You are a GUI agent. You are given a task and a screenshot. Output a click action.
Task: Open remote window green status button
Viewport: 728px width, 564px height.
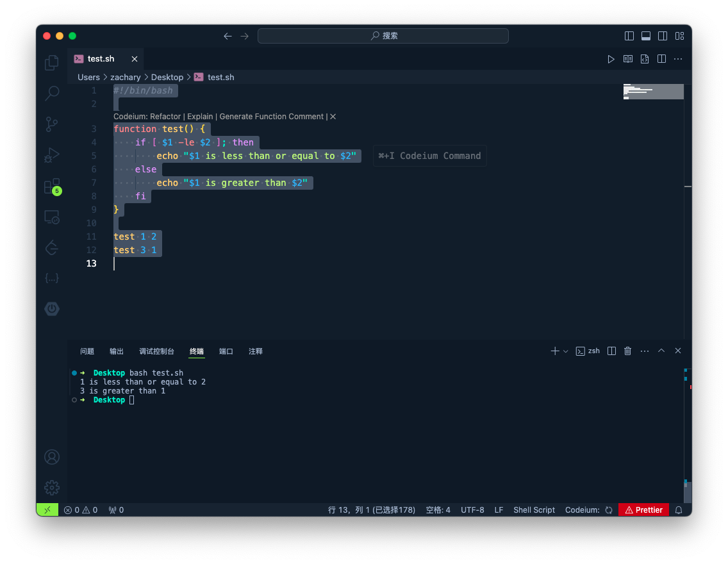[47, 510]
